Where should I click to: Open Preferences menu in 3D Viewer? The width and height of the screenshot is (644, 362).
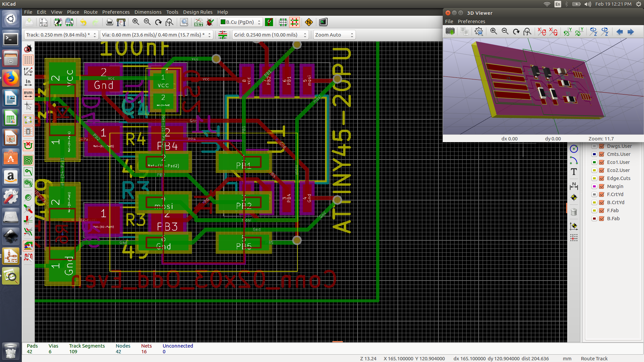tap(471, 21)
